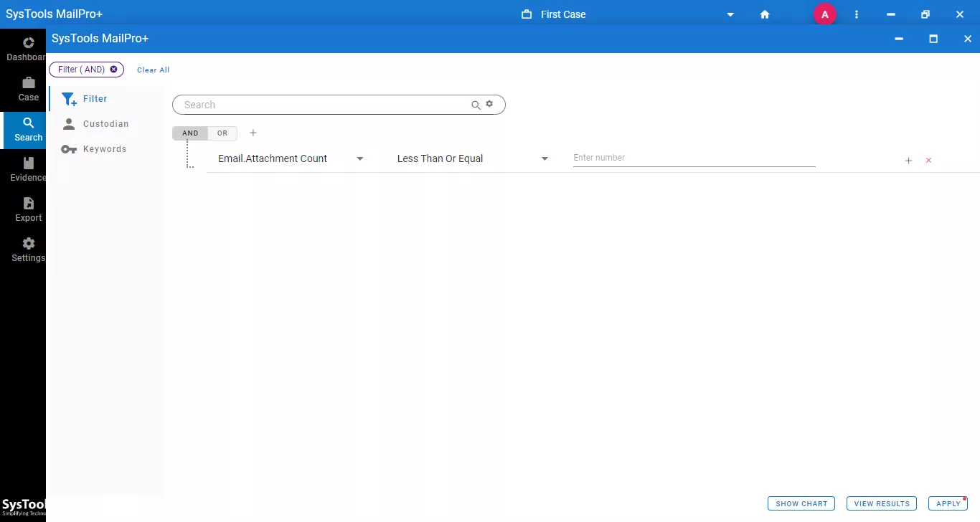Click the View Results button
The image size is (980, 522).
pos(882,503)
